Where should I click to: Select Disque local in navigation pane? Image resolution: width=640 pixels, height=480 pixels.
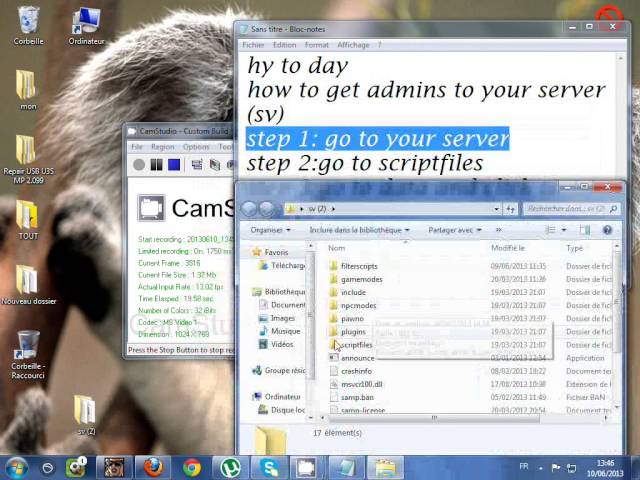pyautogui.click(x=282, y=410)
